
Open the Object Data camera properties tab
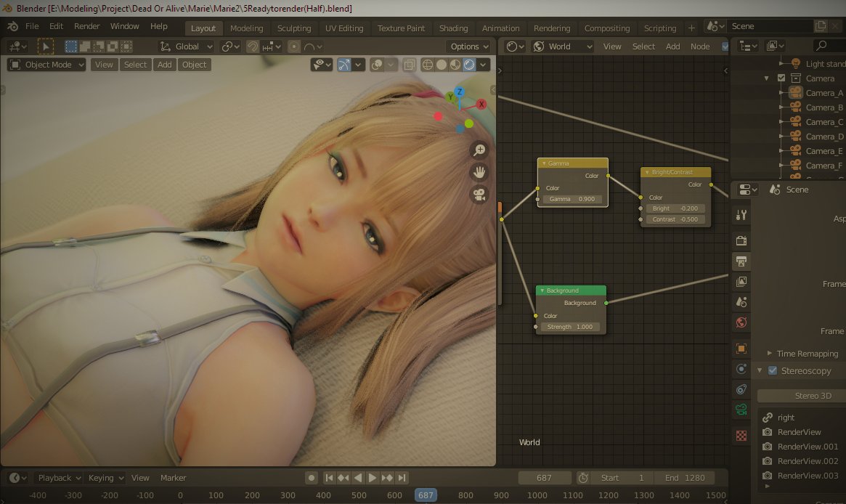tap(741, 410)
